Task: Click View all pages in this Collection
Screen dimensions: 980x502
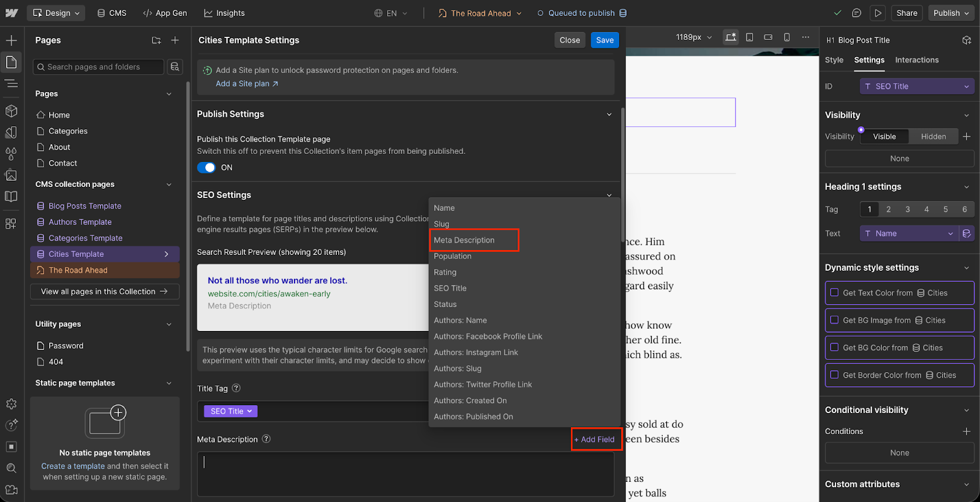Action: pyautogui.click(x=105, y=292)
